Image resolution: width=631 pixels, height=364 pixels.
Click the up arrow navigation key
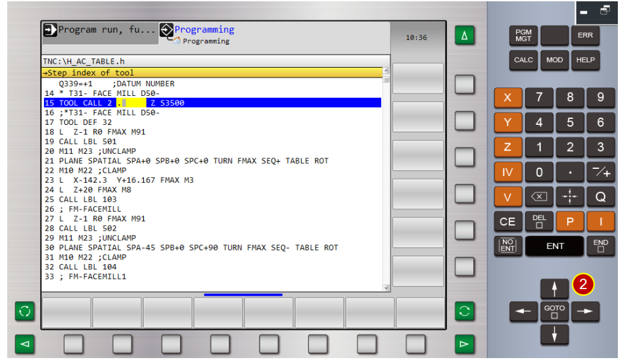point(554,288)
